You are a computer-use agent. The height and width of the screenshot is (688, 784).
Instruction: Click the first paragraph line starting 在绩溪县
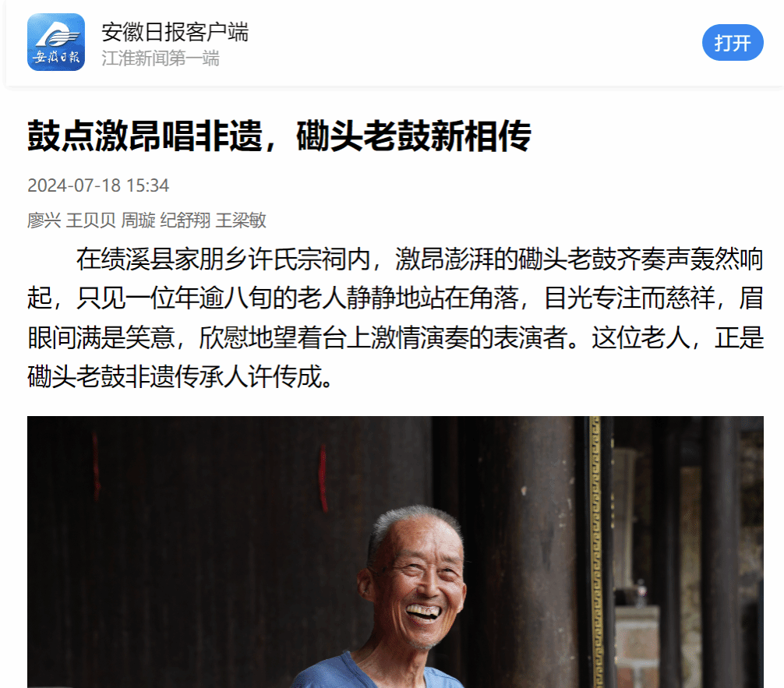pos(419,259)
